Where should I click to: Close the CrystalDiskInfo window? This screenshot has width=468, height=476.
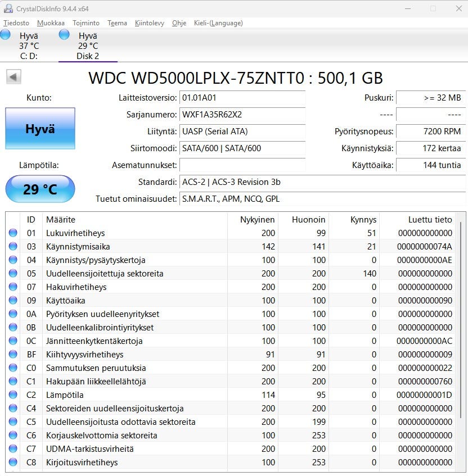[x=459, y=8]
